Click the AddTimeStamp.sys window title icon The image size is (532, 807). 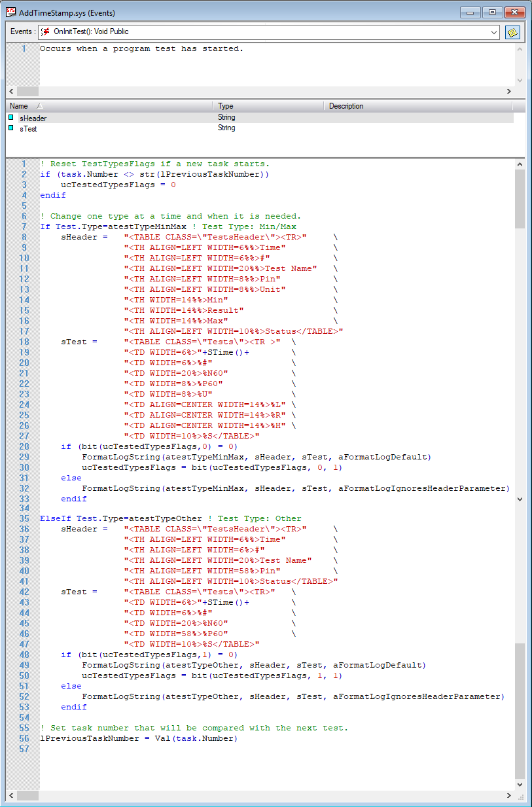(x=10, y=12)
